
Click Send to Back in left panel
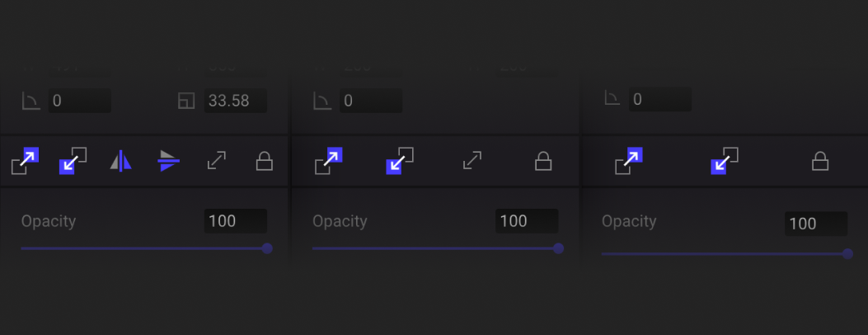[x=73, y=161]
